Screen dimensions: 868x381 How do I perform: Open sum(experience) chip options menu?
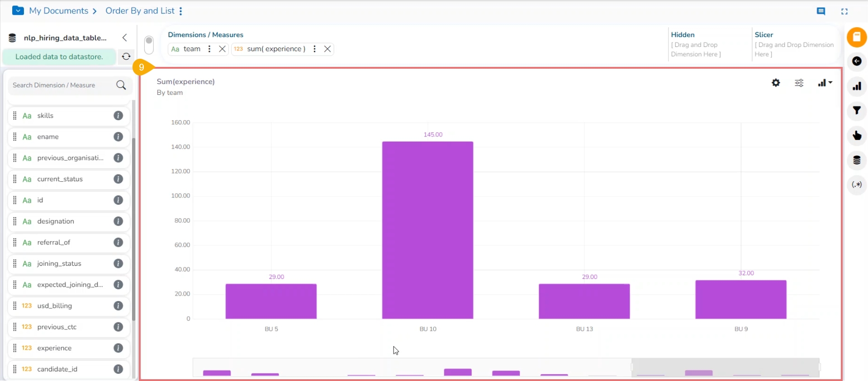(x=314, y=49)
